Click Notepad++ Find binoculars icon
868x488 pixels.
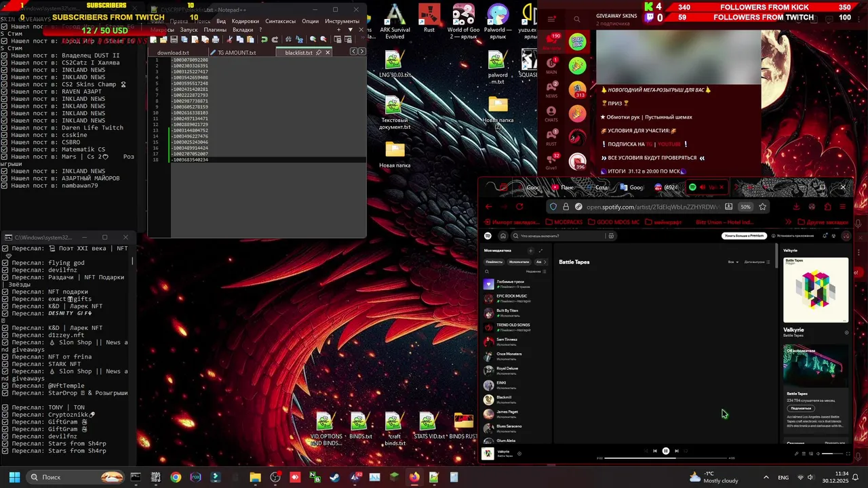[289, 39]
